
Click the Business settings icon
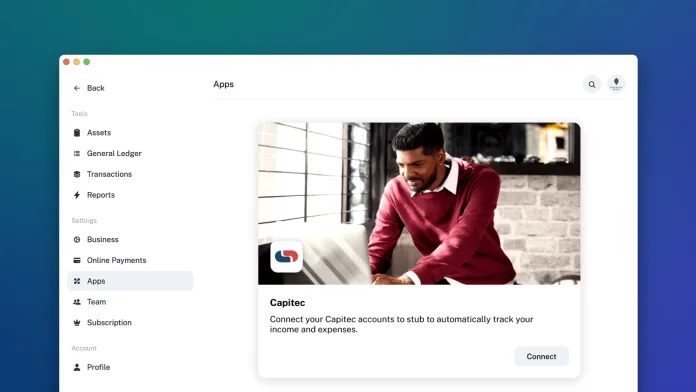click(77, 240)
